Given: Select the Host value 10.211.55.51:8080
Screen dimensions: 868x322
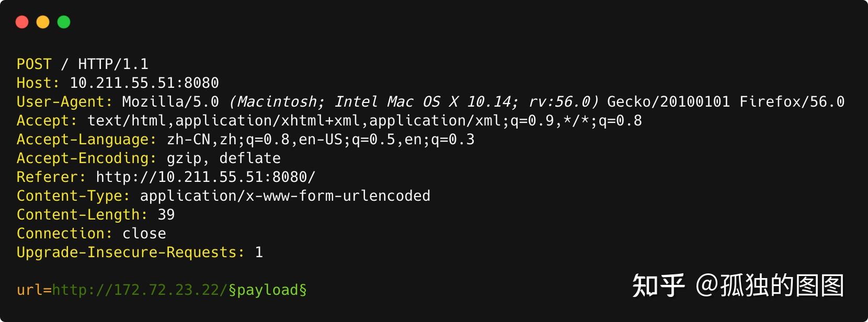Looking at the screenshot, I should click(144, 83).
